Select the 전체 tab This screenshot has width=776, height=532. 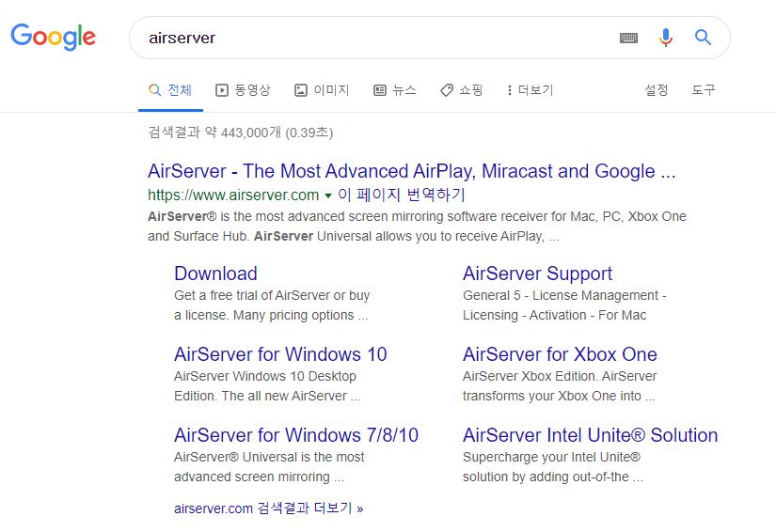click(x=170, y=90)
